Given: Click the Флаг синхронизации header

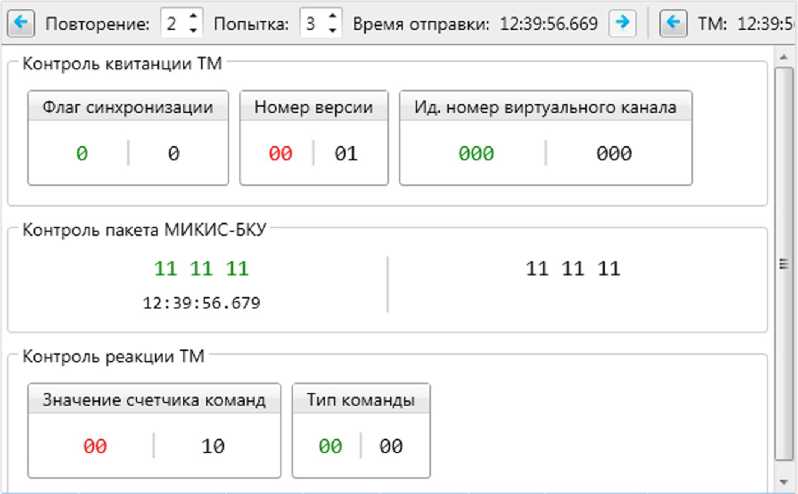Looking at the screenshot, I should pyautogui.click(x=128, y=107).
